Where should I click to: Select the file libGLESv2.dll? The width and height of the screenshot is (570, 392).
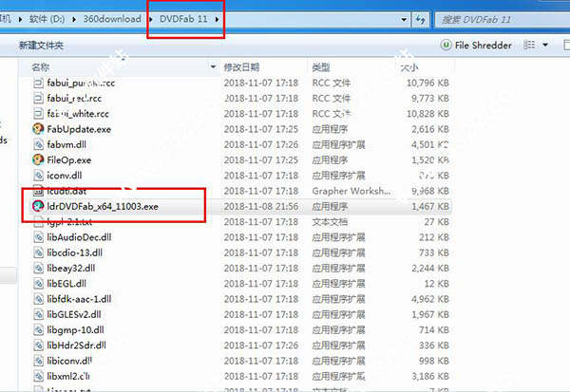click(x=74, y=314)
